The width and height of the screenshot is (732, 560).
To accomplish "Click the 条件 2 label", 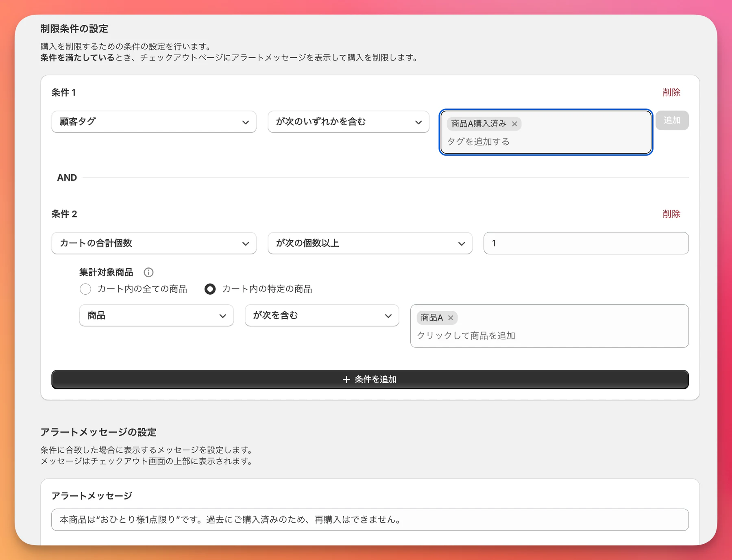I will [64, 214].
